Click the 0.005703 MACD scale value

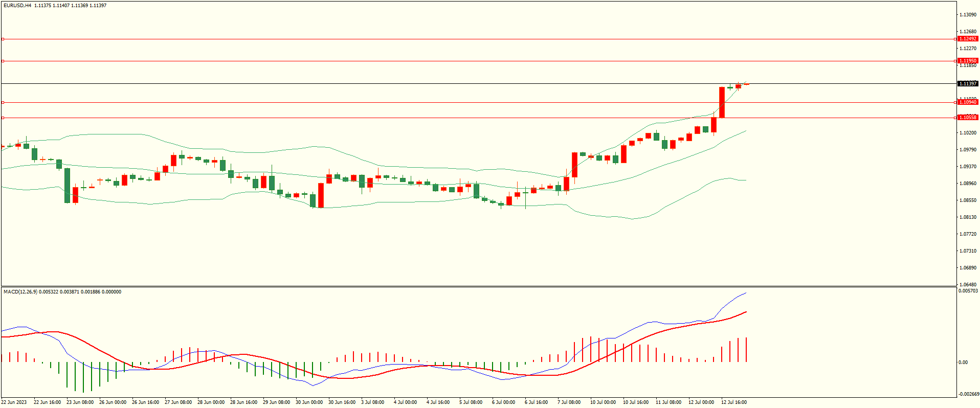(968, 291)
